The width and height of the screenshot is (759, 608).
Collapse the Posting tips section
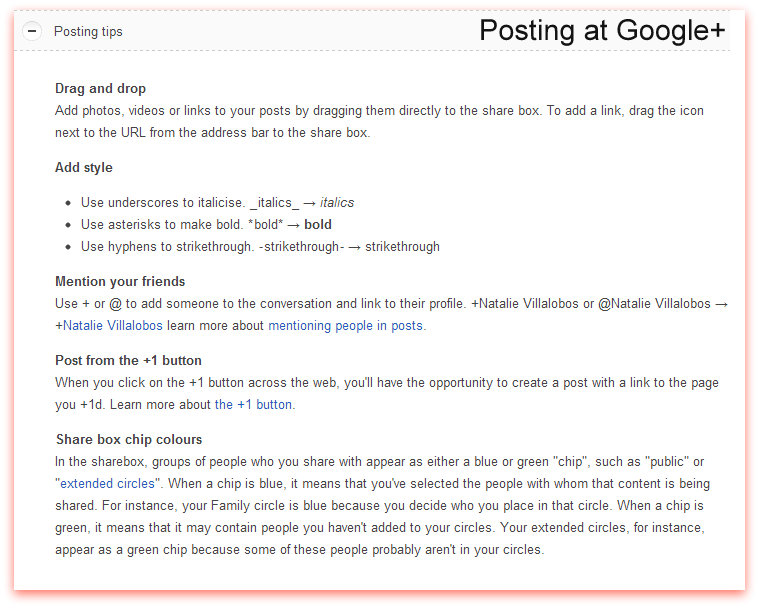point(32,31)
